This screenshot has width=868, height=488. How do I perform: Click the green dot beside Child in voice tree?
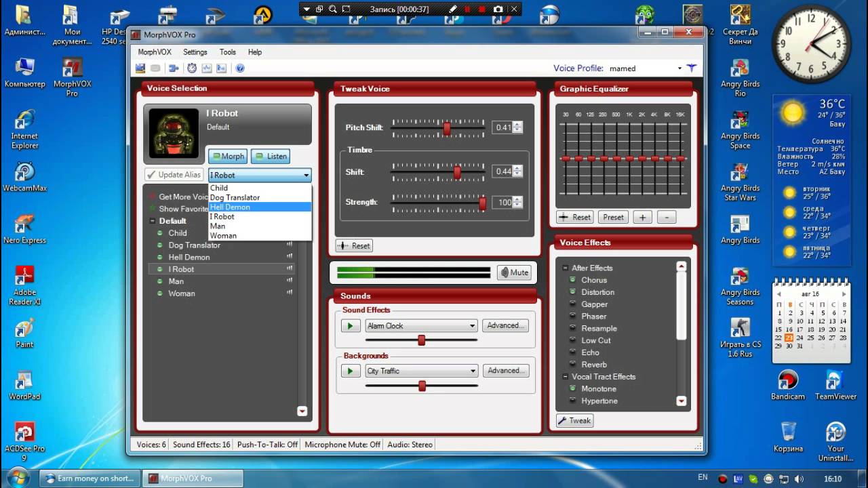[x=161, y=232]
